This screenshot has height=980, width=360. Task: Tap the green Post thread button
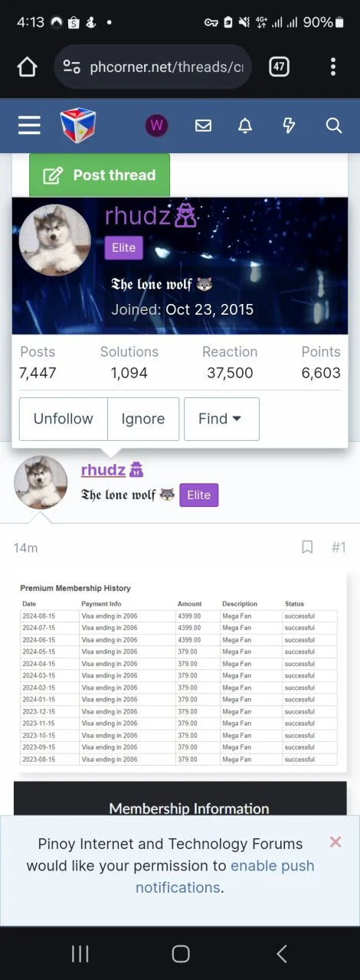(x=100, y=175)
